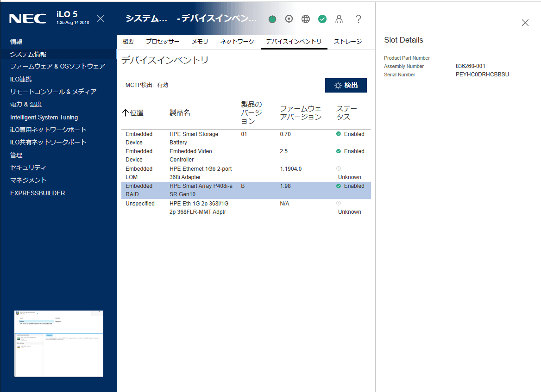Open iLO共有ネットワークポート
The width and height of the screenshot is (541, 392).
tap(48, 142)
